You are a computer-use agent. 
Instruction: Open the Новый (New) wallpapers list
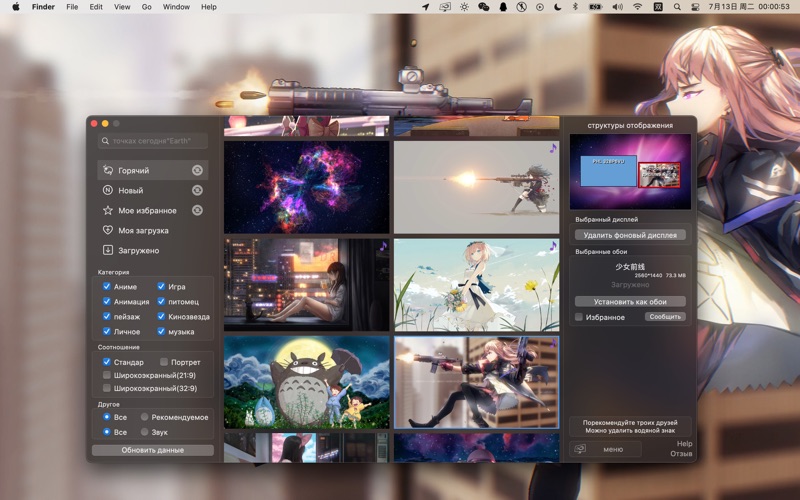pyautogui.click(x=153, y=190)
